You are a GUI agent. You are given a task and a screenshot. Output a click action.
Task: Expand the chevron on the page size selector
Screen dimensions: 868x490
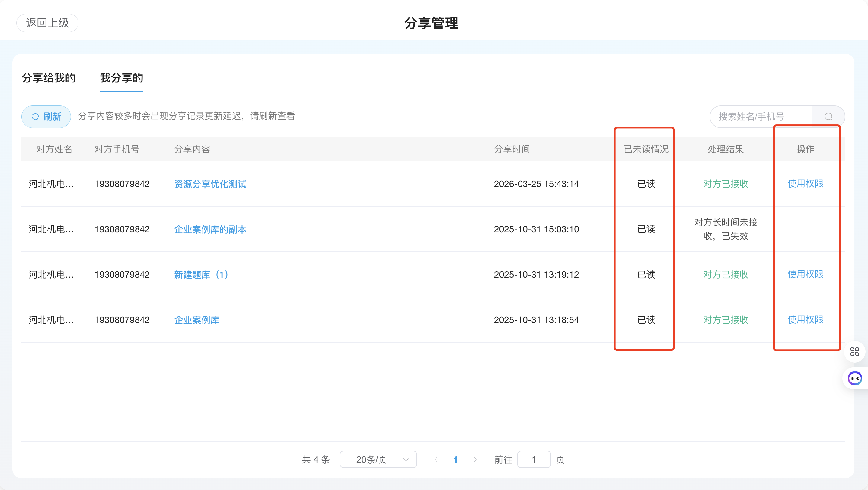click(406, 459)
